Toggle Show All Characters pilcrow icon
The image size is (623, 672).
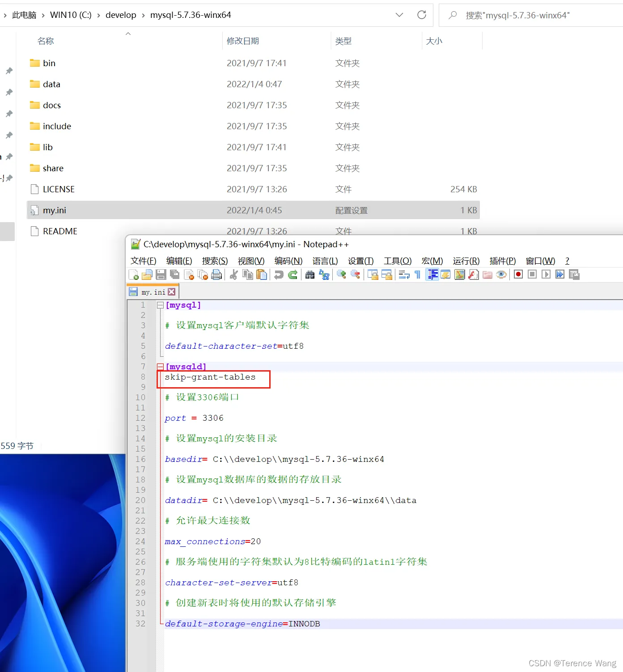click(x=418, y=275)
